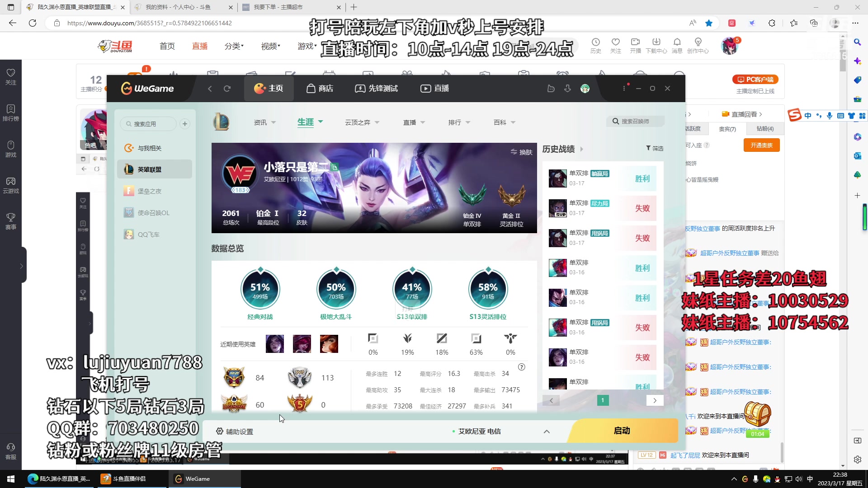Screen dimensions: 868x488
Task: Select 与我相关 in sidebar
Action: [154, 148]
